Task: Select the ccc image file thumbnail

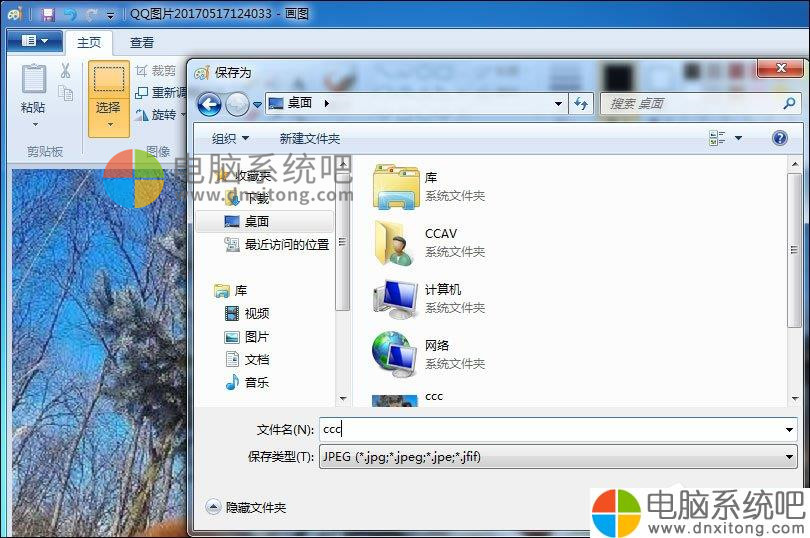Action: [395, 401]
